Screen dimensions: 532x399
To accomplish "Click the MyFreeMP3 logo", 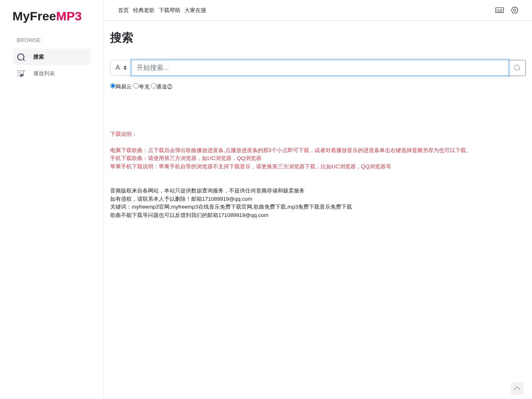I will click(47, 16).
